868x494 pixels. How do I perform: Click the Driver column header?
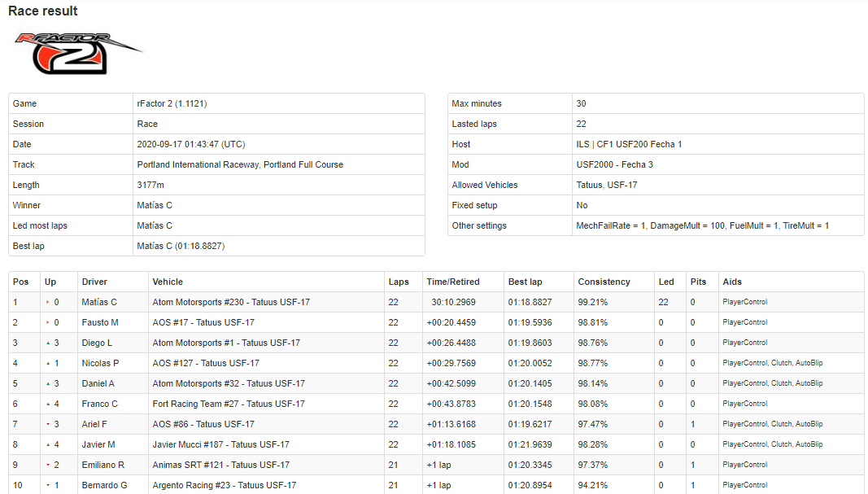[94, 282]
